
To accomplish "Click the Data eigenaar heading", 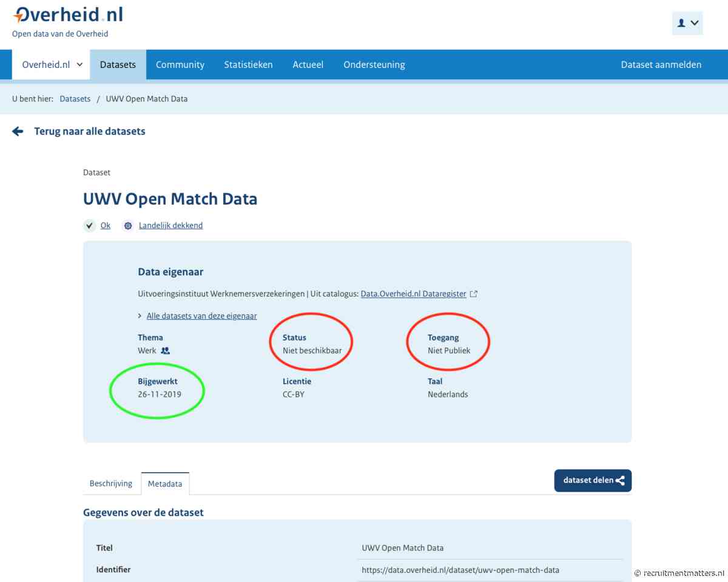I will pos(170,272).
